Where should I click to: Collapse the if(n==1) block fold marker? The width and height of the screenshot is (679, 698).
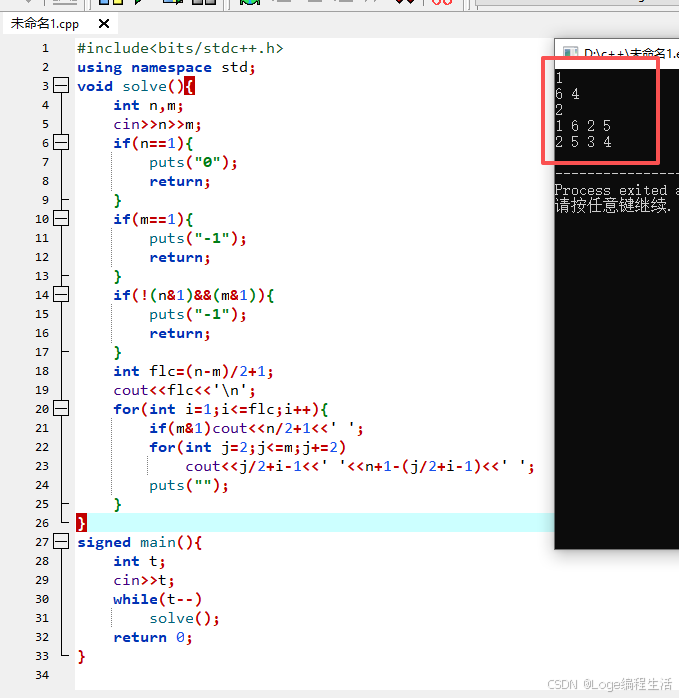tap(61, 142)
